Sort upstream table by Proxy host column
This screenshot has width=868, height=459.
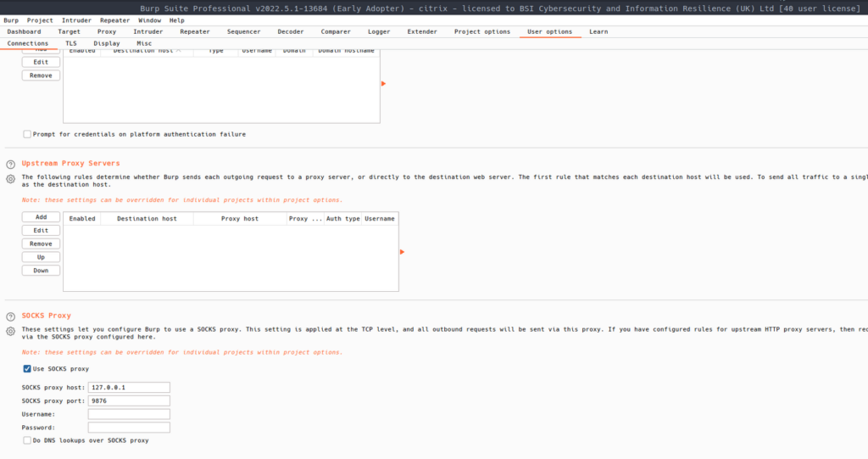click(240, 218)
